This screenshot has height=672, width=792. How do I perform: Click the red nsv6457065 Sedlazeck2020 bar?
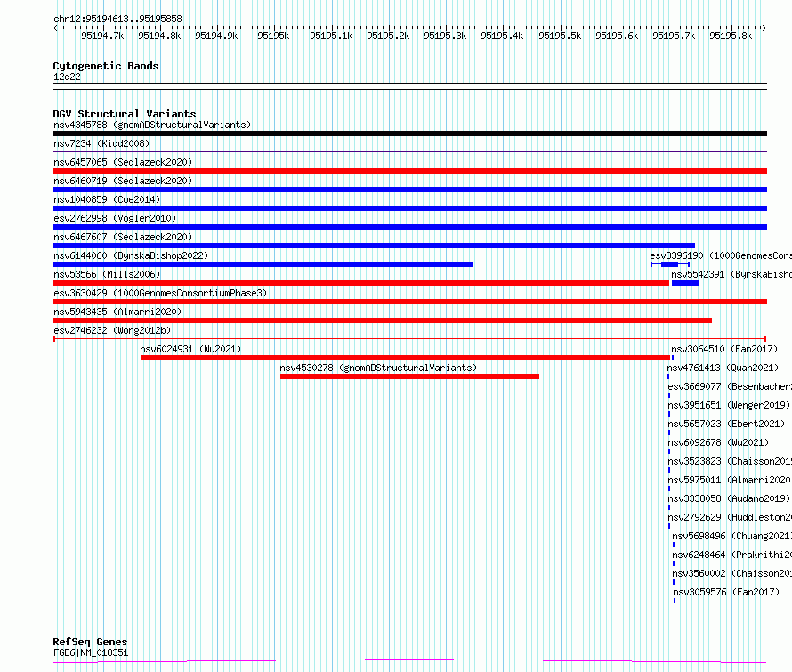[x=409, y=171]
